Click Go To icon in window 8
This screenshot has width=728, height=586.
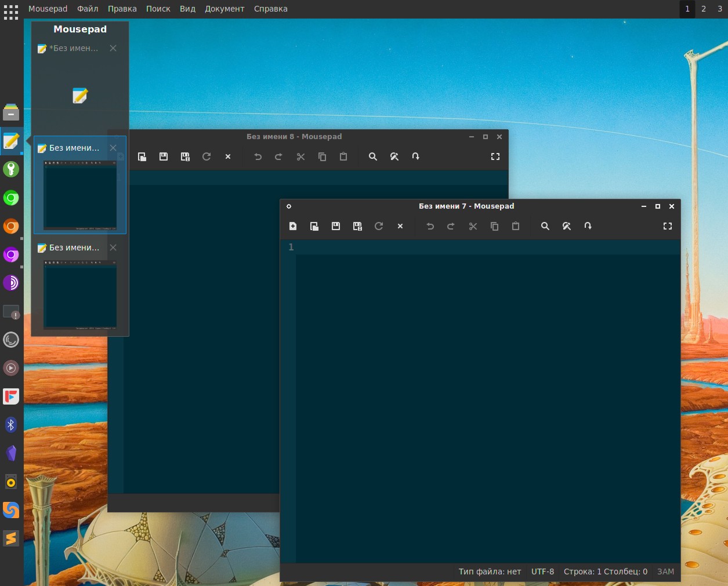(x=416, y=156)
